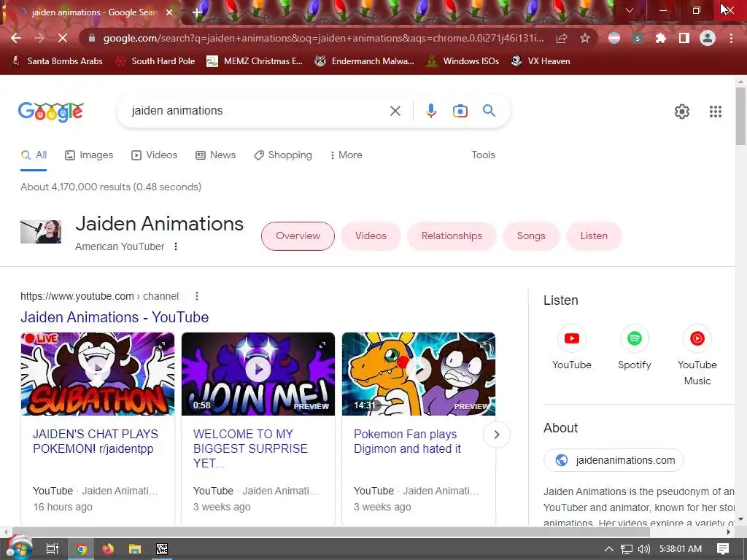747x560 pixels.
Task: Open Santa Bombs Arabs bookmark
Action: [57, 61]
